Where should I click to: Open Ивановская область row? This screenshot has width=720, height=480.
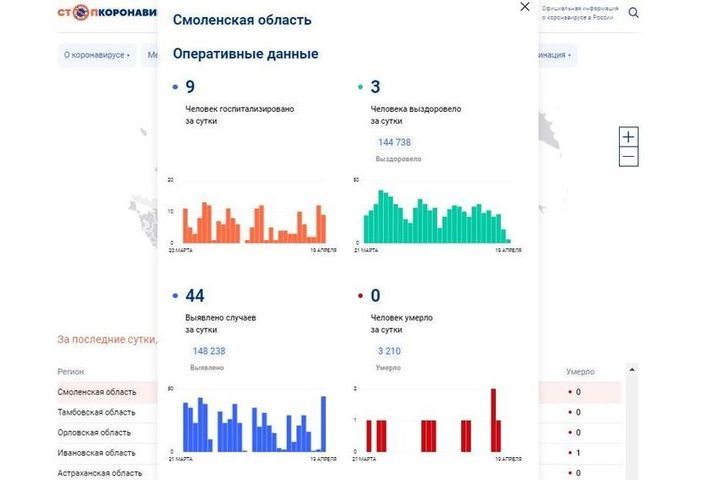(x=96, y=452)
